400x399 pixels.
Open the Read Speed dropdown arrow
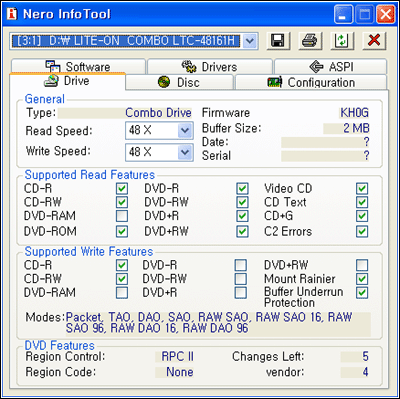[185, 130]
